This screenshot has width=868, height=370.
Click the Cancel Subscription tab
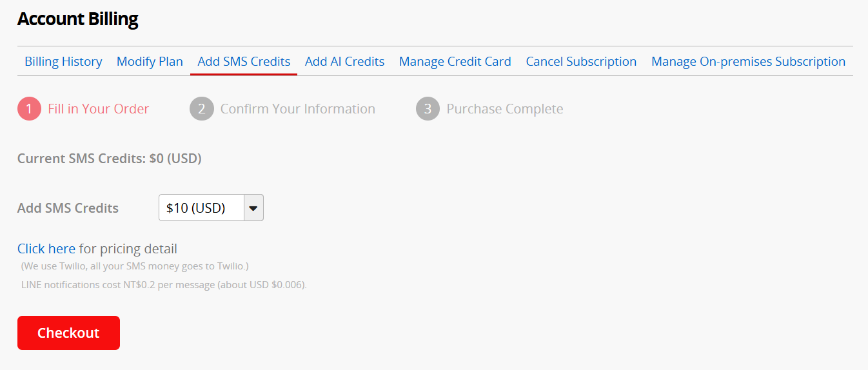click(581, 62)
